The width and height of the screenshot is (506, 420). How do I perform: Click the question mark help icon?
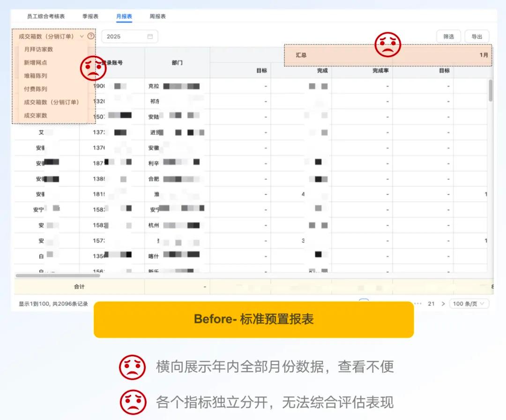point(90,36)
